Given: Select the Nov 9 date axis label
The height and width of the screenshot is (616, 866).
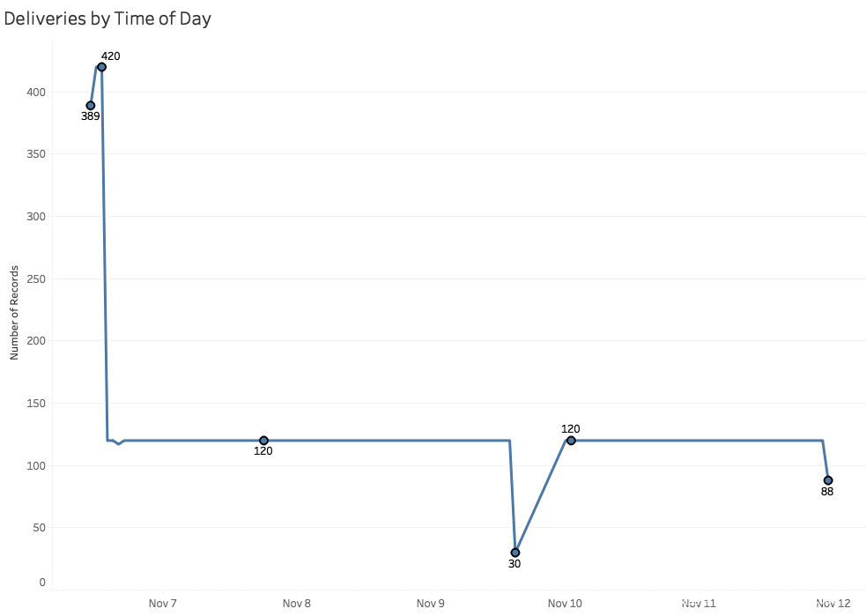Looking at the screenshot, I should click(x=431, y=604).
